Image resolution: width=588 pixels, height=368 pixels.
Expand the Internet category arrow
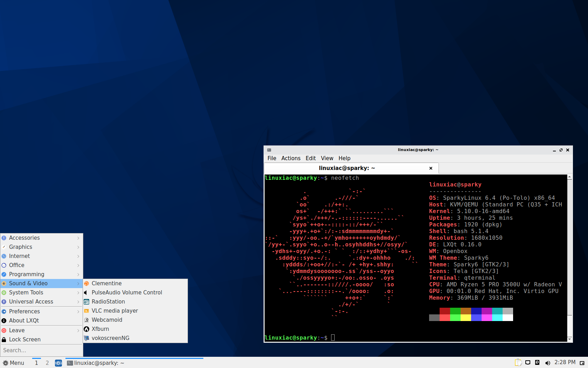pyautogui.click(x=78, y=256)
